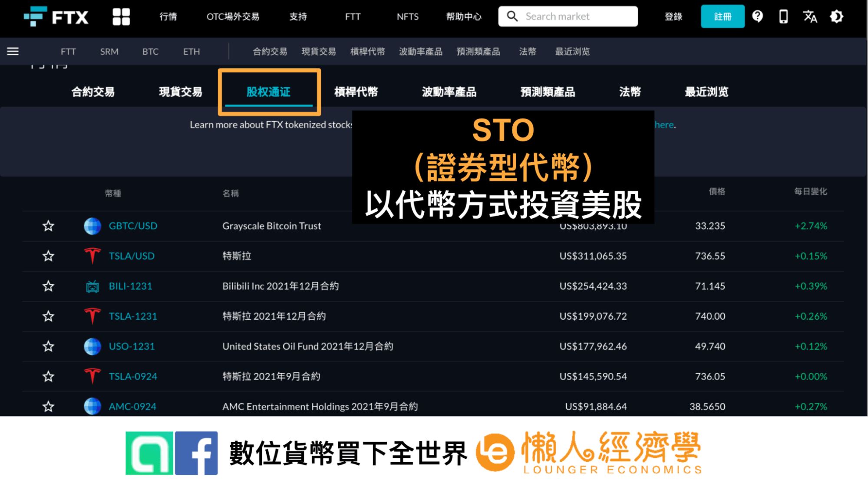The width and height of the screenshot is (868, 493).
Task: Favorite the TSLA-0924 row star
Action: pos(48,376)
